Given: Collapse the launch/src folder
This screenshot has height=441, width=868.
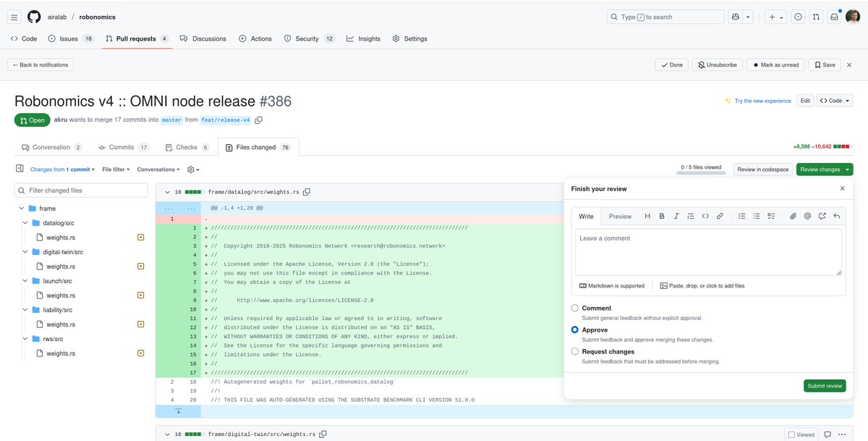Looking at the screenshot, I should 25,281.
